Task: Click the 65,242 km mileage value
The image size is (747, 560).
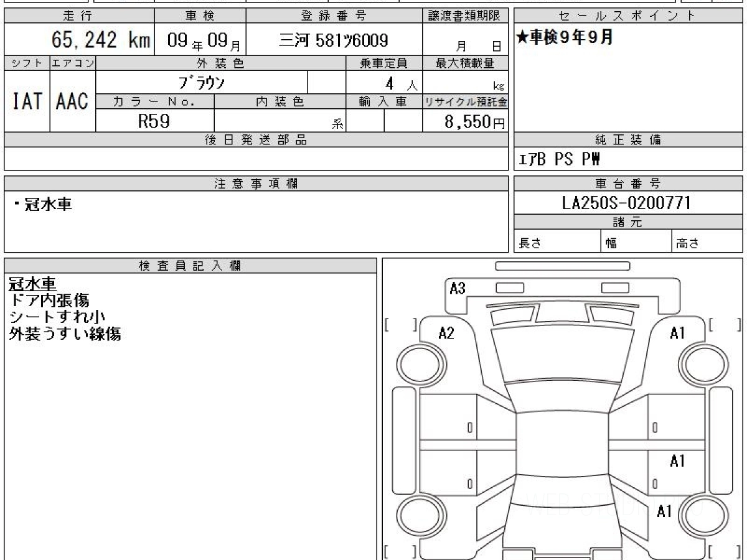Action: pos(101,40)
